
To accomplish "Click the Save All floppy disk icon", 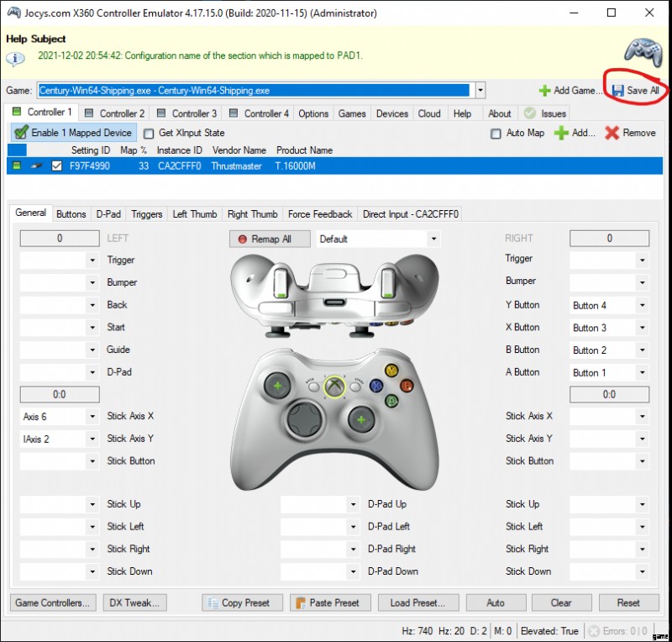I will tap(617, 91).
